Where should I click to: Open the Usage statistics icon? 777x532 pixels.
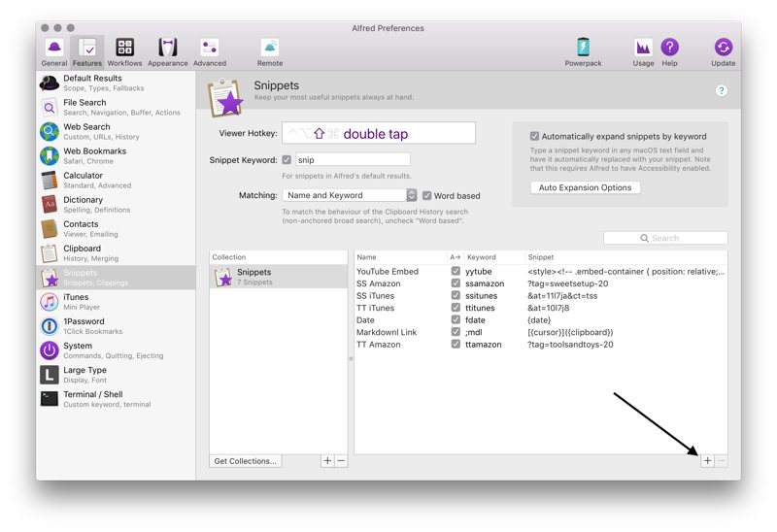pos(643,51)
